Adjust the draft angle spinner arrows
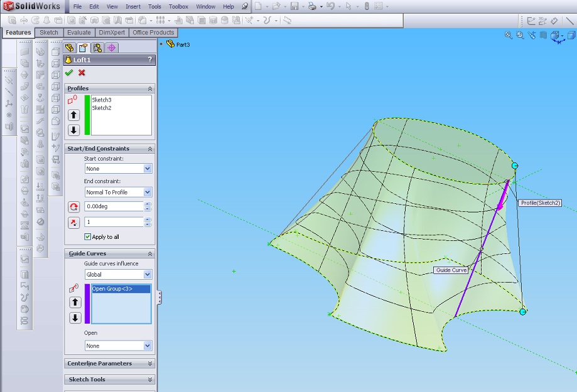 point(148,206)
